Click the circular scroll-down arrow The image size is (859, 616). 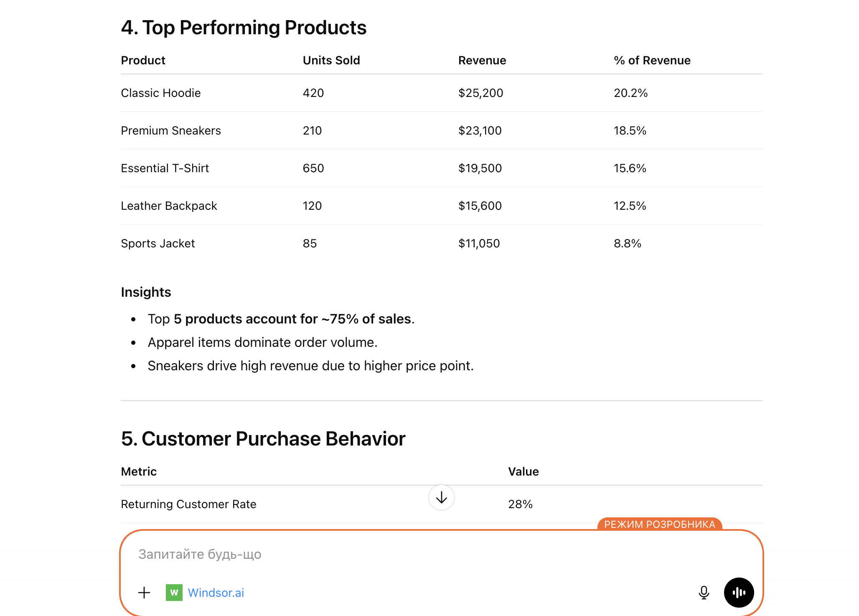click(x=441, y=497)
